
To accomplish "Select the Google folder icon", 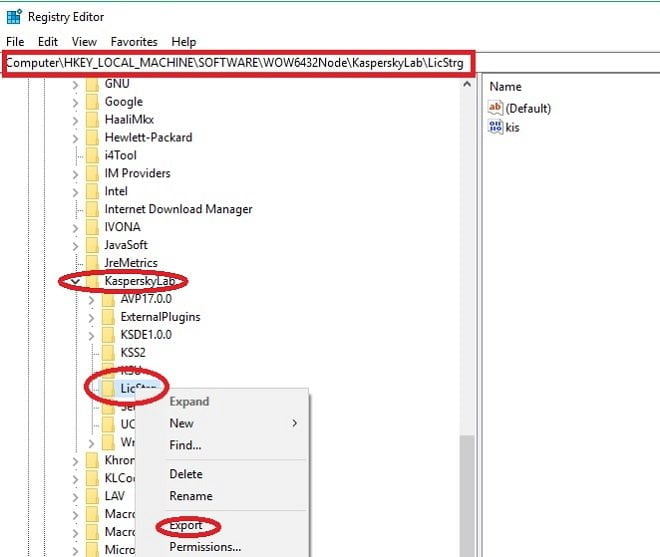I will (93, 102).
